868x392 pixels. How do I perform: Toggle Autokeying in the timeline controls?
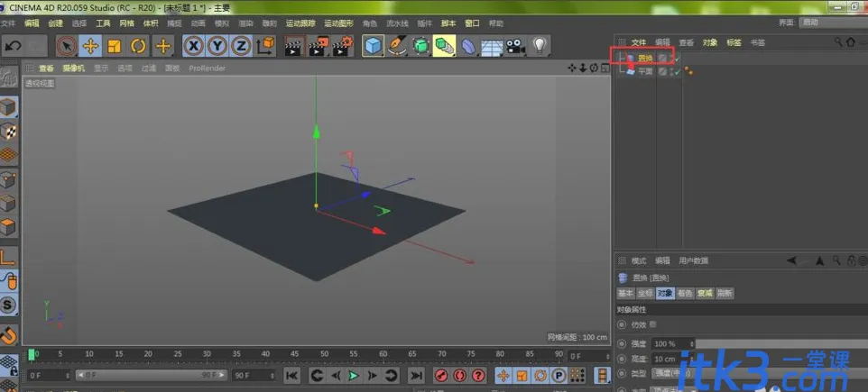coord(460,376)
